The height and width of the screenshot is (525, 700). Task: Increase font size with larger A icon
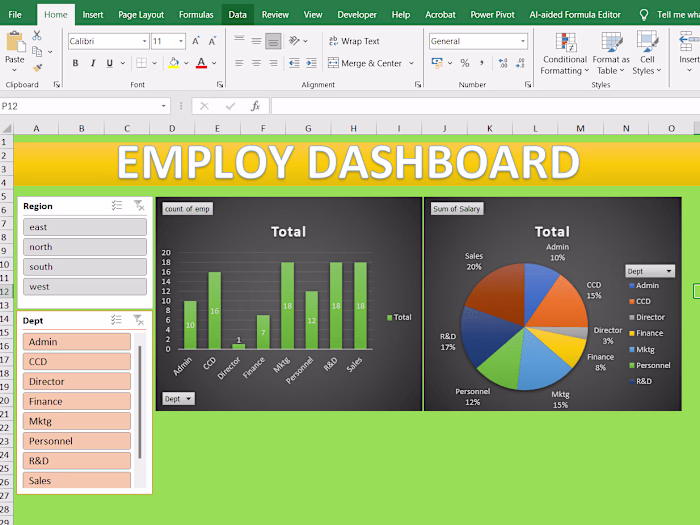(x=196, y=41)
